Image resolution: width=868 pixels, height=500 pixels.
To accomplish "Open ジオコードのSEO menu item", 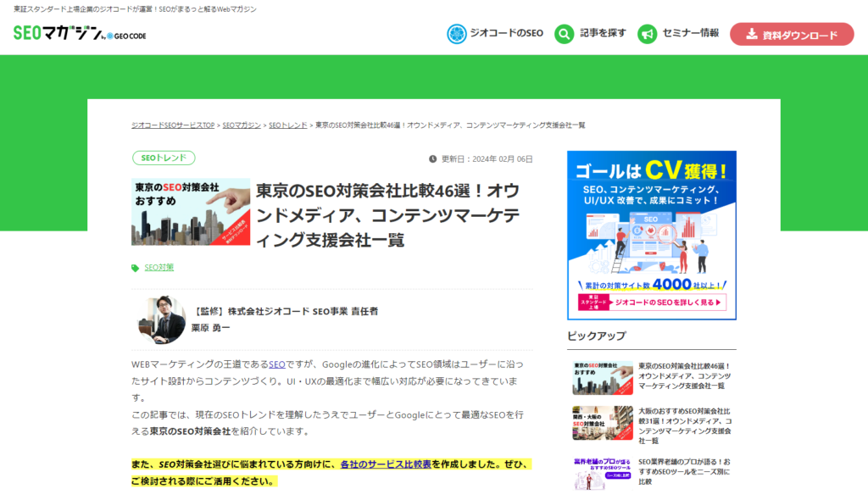I will [507, 33].
